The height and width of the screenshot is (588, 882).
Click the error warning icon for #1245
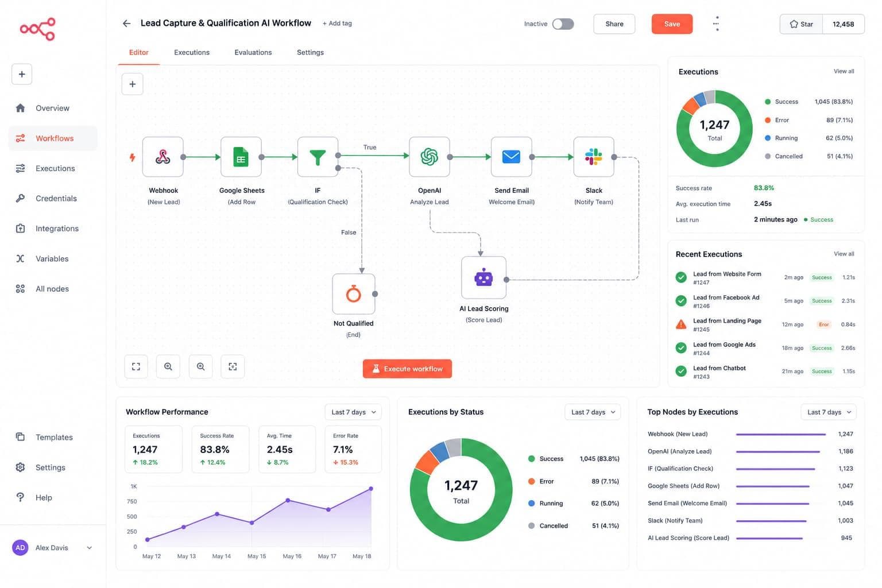pos(681,324)
